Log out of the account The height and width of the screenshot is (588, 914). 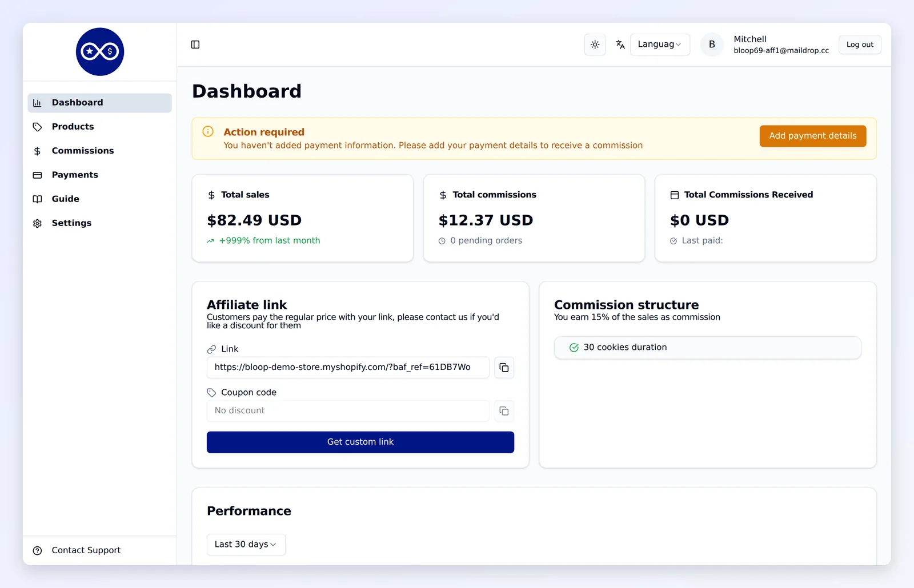tap(860, 45)
